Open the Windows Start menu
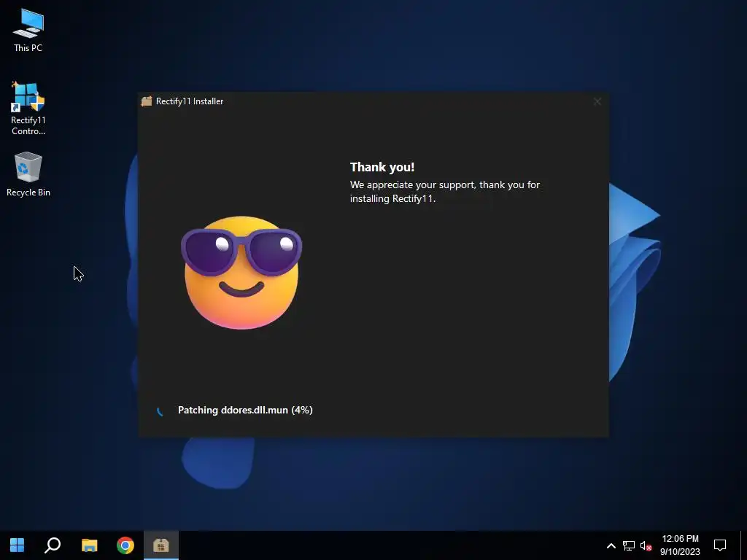Viewport: 747px width, 560px height. [18, 545]
